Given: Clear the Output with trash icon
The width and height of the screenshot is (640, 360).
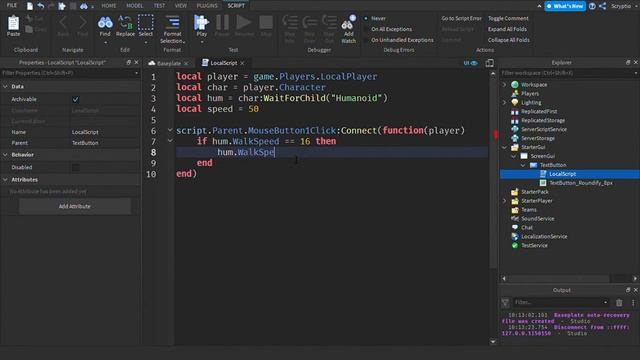Looking at the screenshot, I should pos(619,302).
